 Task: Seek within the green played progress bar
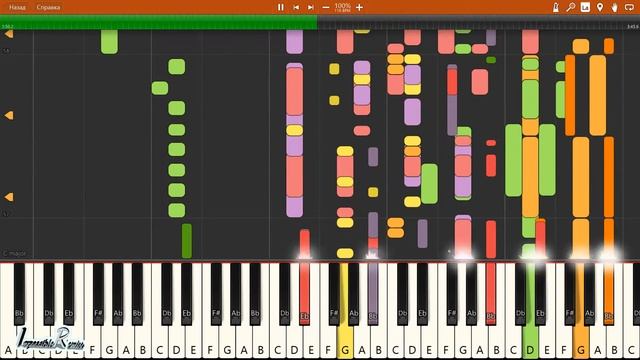[158, 22]
